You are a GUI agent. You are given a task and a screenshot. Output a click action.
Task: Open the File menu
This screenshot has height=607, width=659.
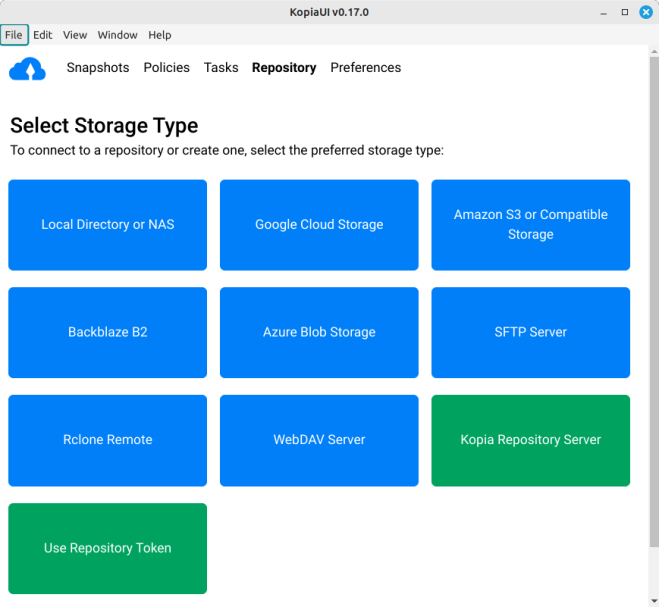pyautogui.click(x=14, y=35)
